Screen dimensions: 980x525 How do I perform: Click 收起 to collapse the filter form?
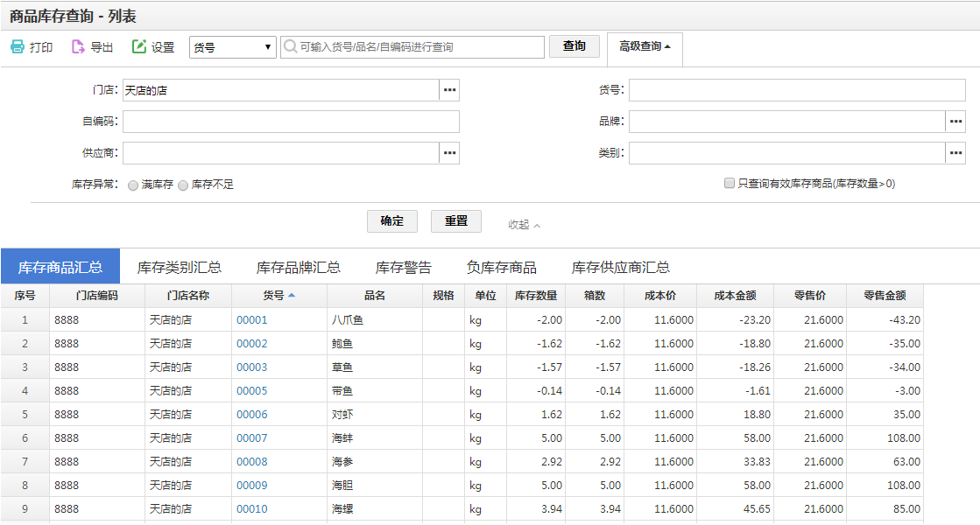pyautogui.click(x=524, y=224)
